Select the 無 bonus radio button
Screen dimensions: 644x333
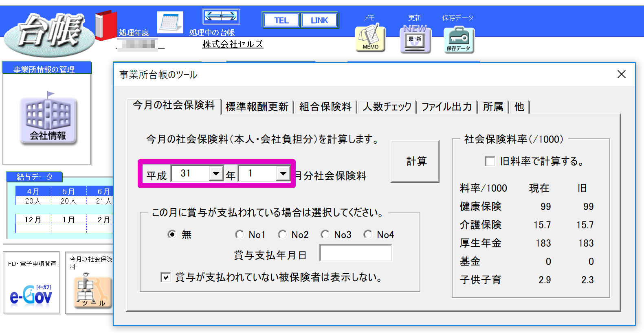pyautogui.click(x=172, y=234)
